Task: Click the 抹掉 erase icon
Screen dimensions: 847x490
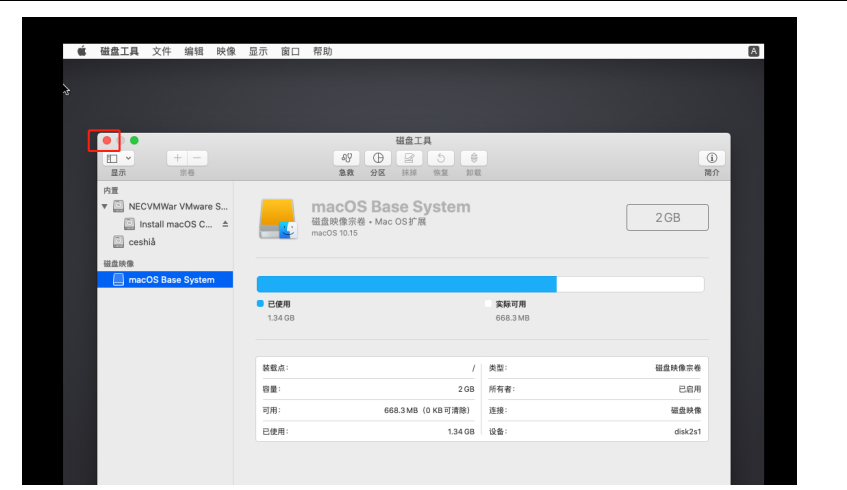Action: point(409,158)
